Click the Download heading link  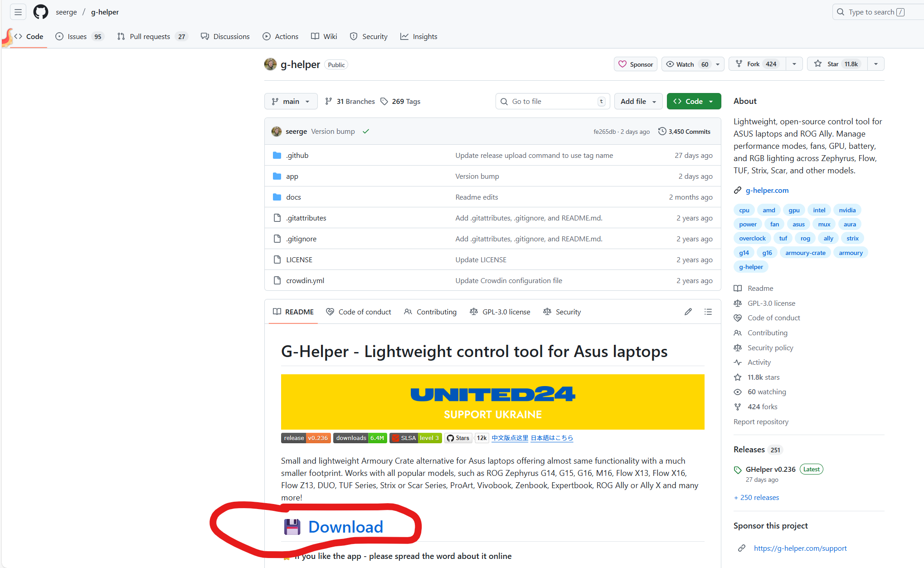pos(345,527)
